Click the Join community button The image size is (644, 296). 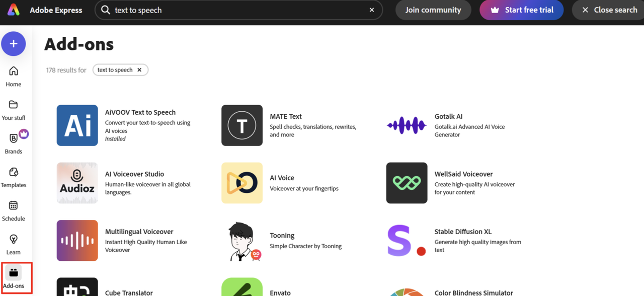[x=433, y=10]
